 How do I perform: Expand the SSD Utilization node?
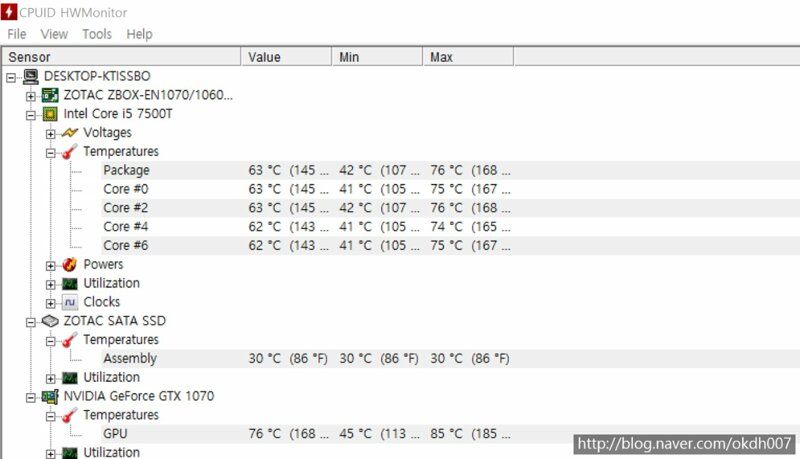click(51, 379)
